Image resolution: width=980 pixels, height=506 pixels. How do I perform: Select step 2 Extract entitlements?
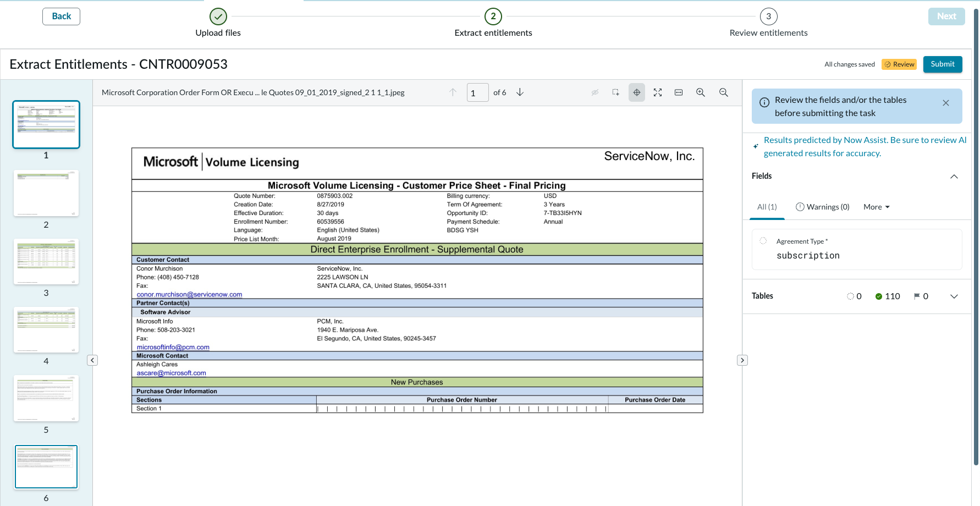tap(493, 23)
